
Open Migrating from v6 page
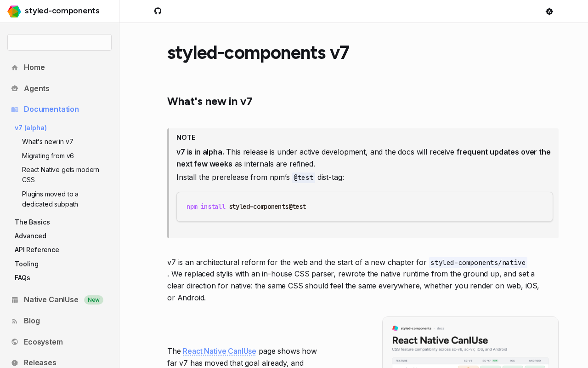coord(48,156)
